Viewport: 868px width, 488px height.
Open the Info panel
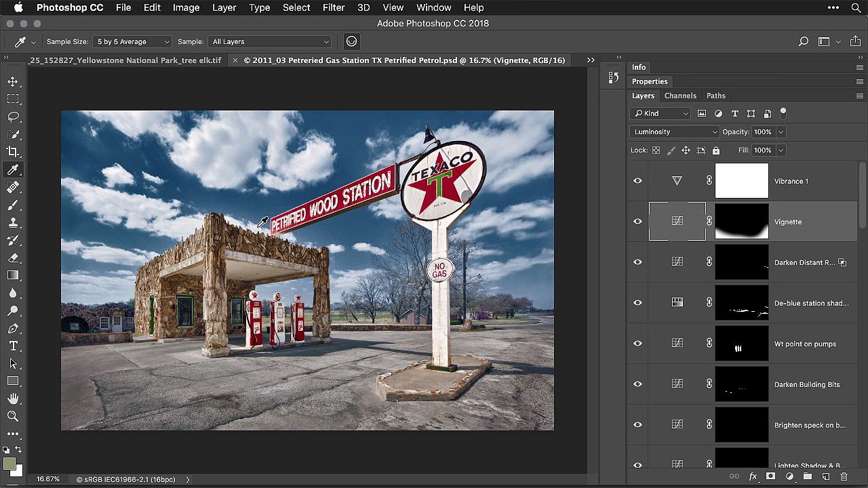(639, 67)
